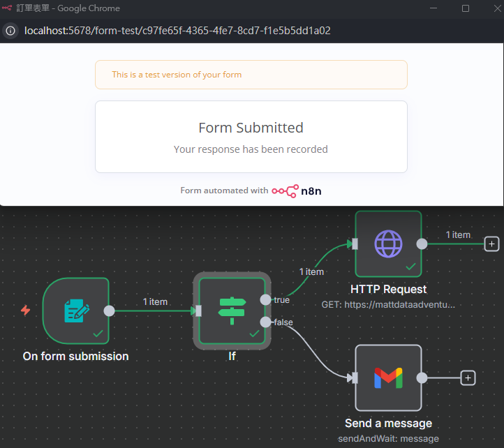Click the URL text in the address bar

click(x=177, y=31)
